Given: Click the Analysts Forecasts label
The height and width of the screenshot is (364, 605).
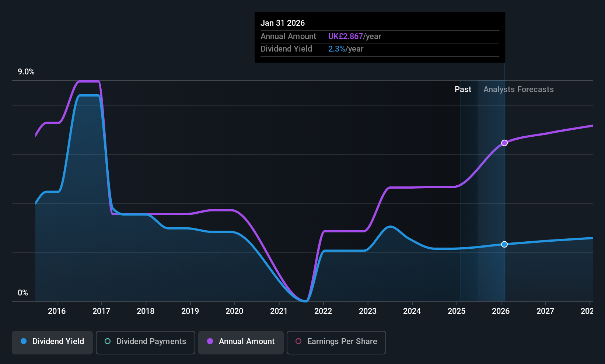Looking at the screenshot, I should click(x=518, y=90).
